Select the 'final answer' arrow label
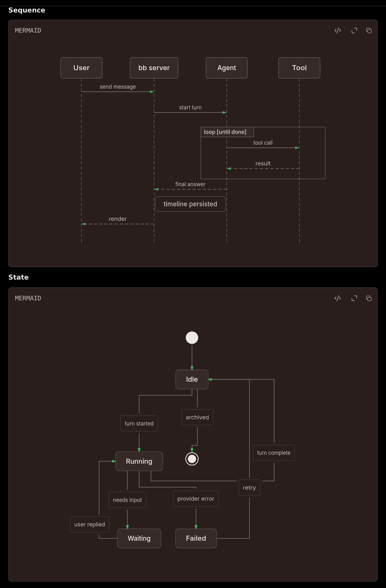Screen dimensions: 386x588 point(191,184)
